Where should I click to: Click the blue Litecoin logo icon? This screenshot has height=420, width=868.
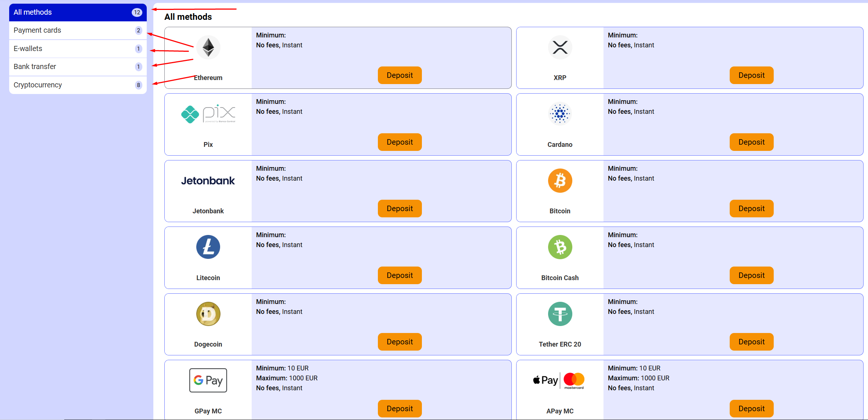(208, 247)
